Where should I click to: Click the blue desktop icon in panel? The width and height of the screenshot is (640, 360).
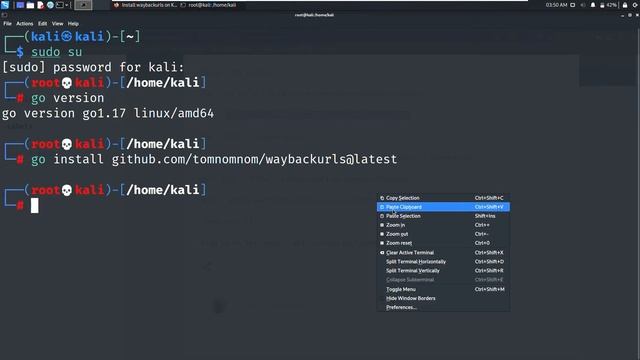pos(20,5)
